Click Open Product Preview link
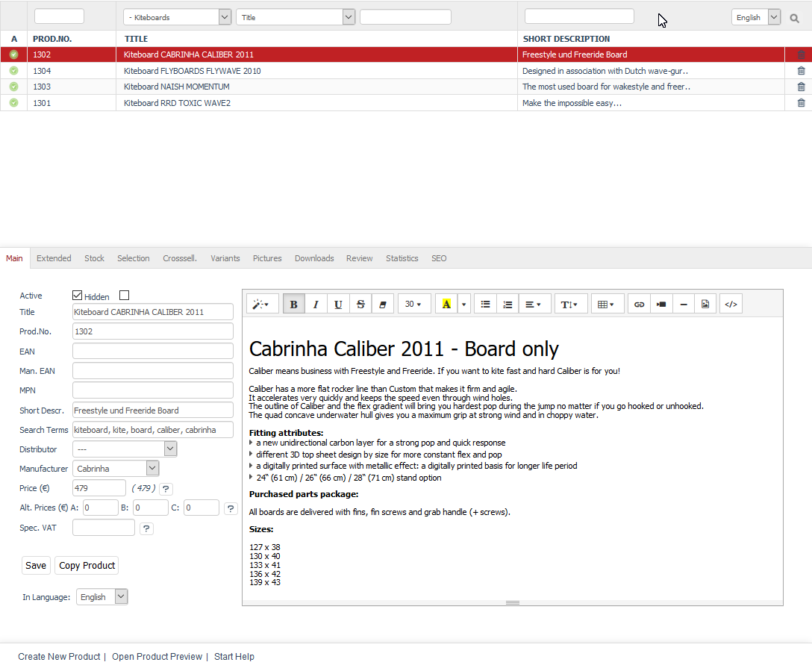 (x=157, y=657)
